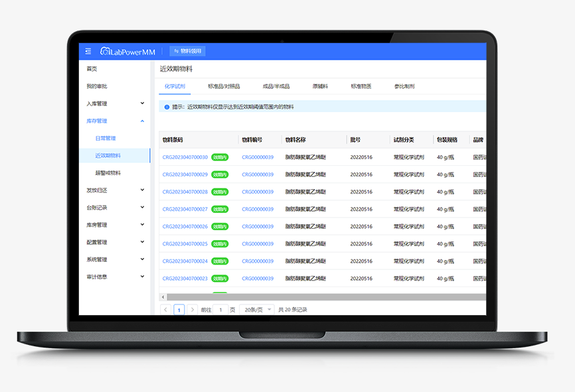Select 日常管理 in the sidebar

coord(105,138)
